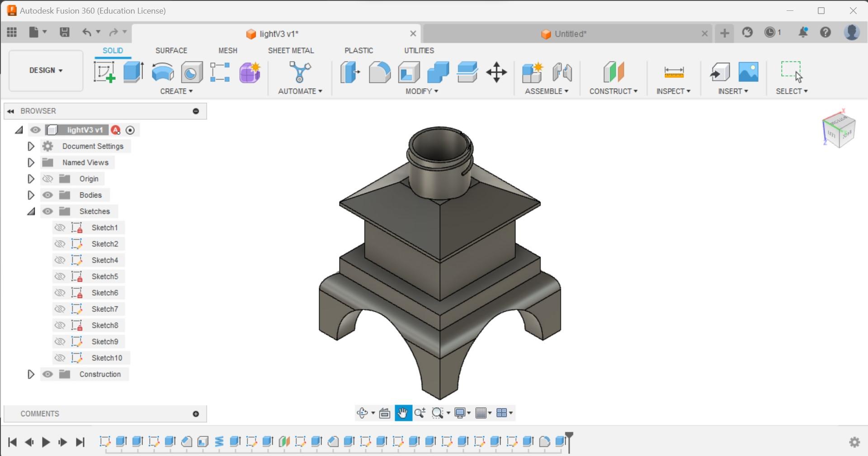Toggle visibility of the Origin folder
868x456 pixels.
pos(47,179)
